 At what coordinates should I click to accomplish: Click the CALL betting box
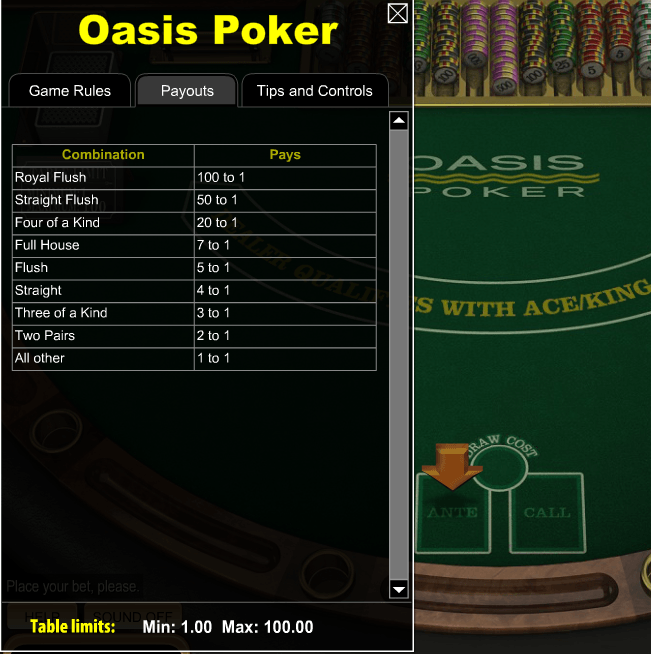point(547,513)
